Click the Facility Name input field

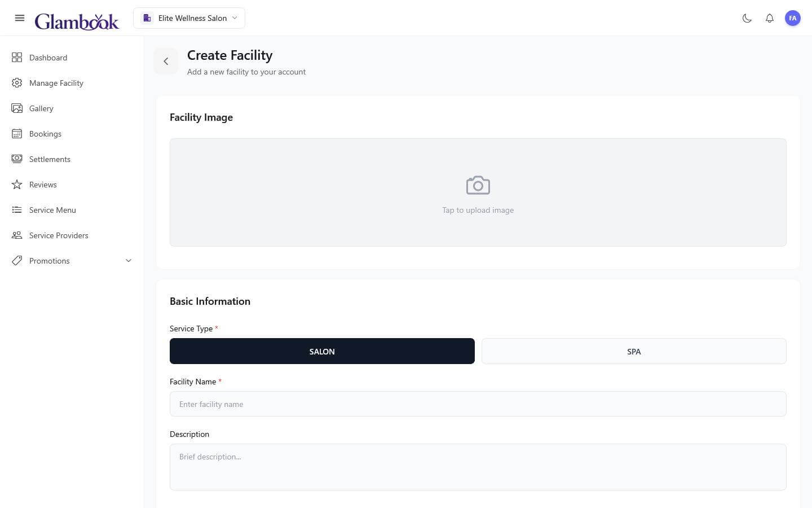pyautogui.click(x=478, y=404)
